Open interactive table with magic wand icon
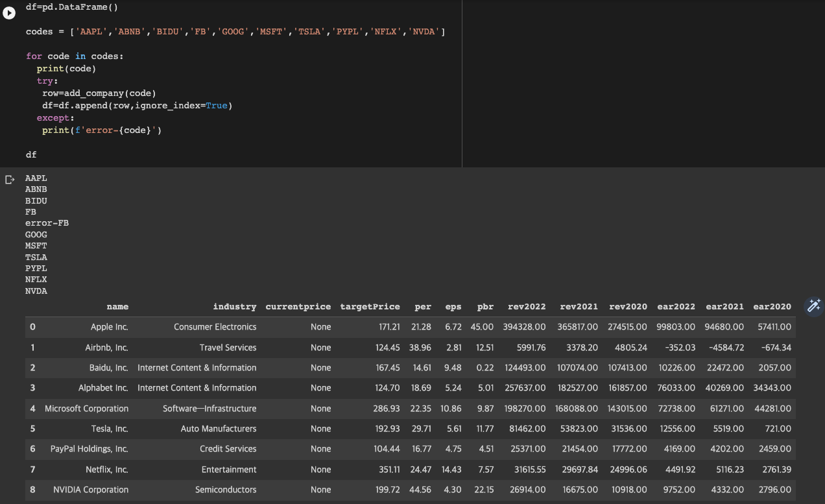The height and width of the screenshot is (504, 825). click(x=813, y=306)
